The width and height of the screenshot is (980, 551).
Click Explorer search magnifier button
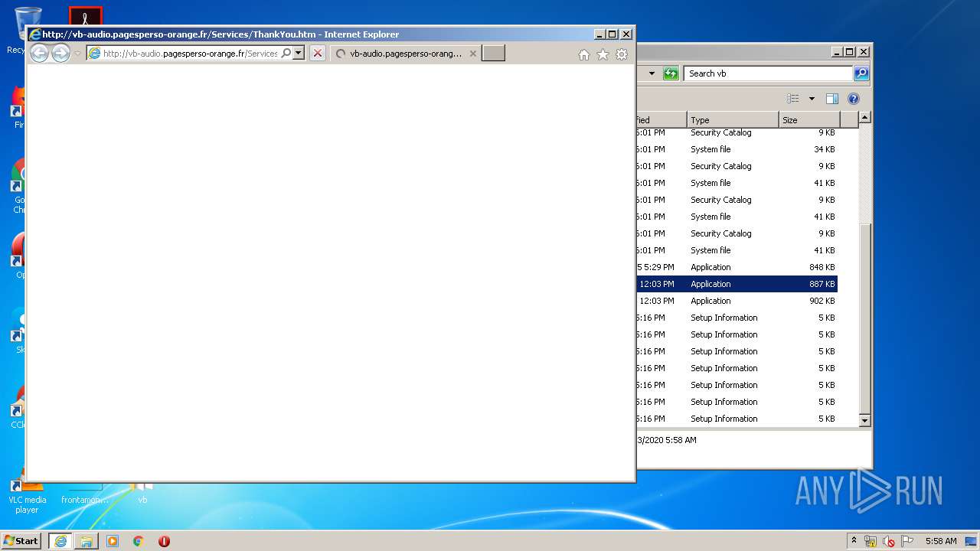(x=861, y=73)
